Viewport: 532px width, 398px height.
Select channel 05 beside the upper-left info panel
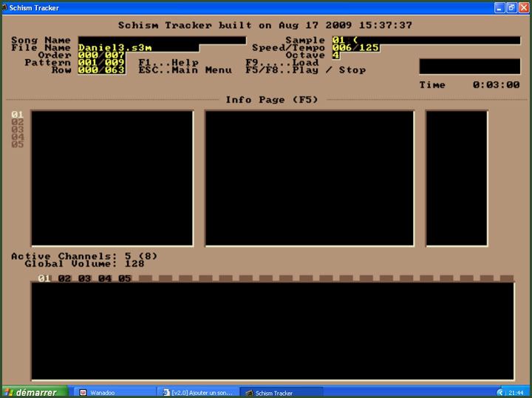tap(17, 145)
